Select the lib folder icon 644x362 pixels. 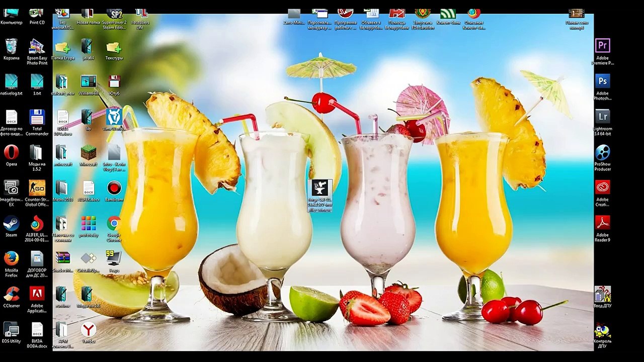coord(88,120)
